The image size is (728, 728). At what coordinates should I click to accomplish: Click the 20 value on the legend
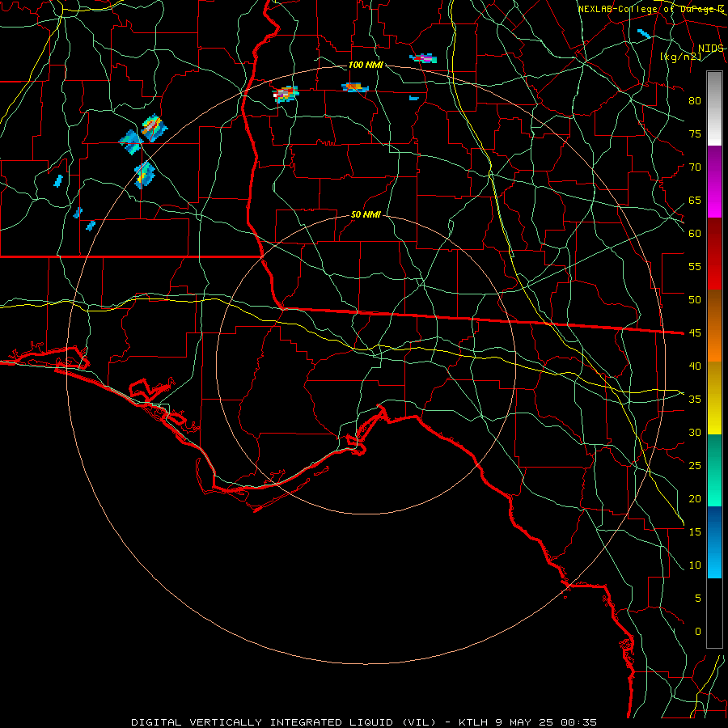click(695, 498)
